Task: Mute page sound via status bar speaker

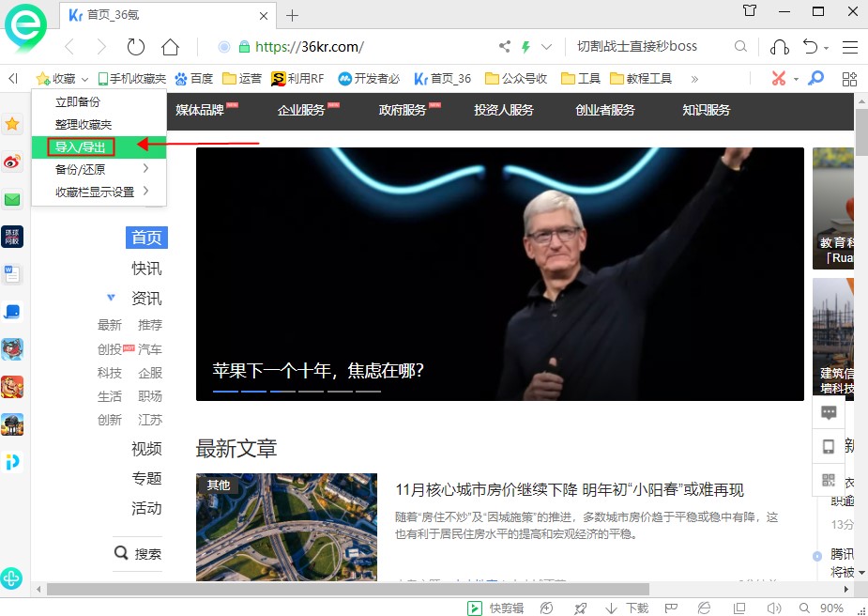Action: pyautogui.click(x=772, y=608)
